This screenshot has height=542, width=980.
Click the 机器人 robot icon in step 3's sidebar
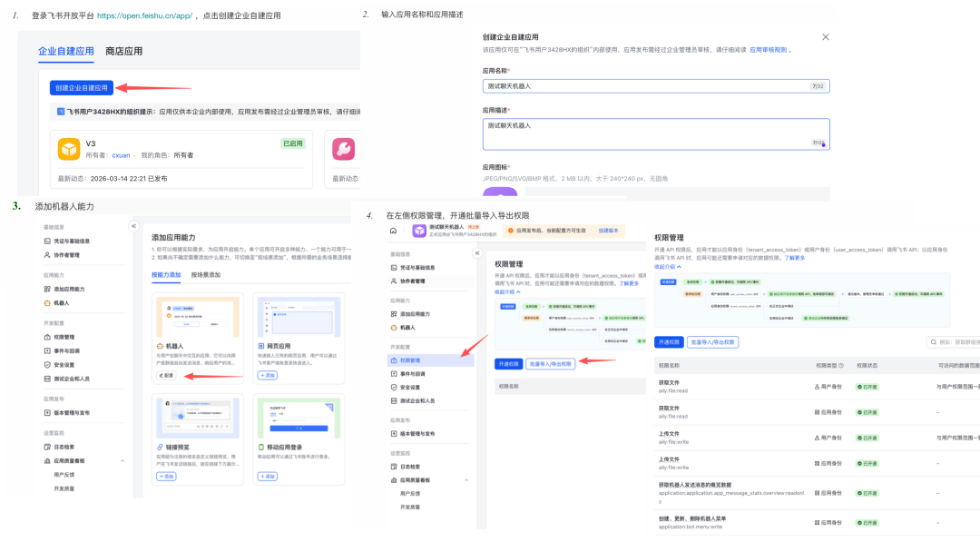point(47,303)
